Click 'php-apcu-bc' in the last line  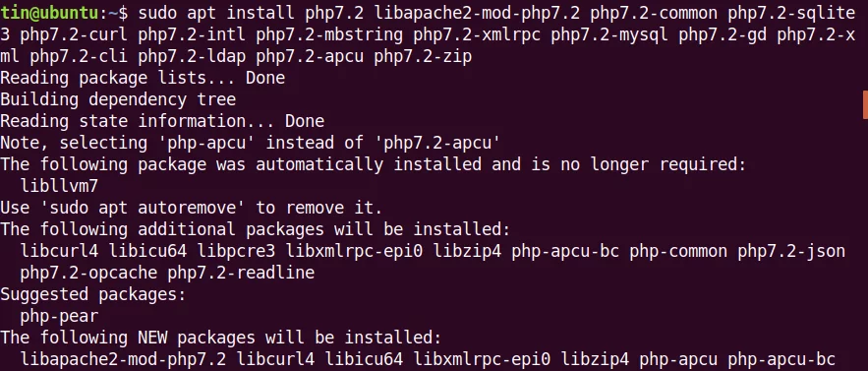[781, 359]
